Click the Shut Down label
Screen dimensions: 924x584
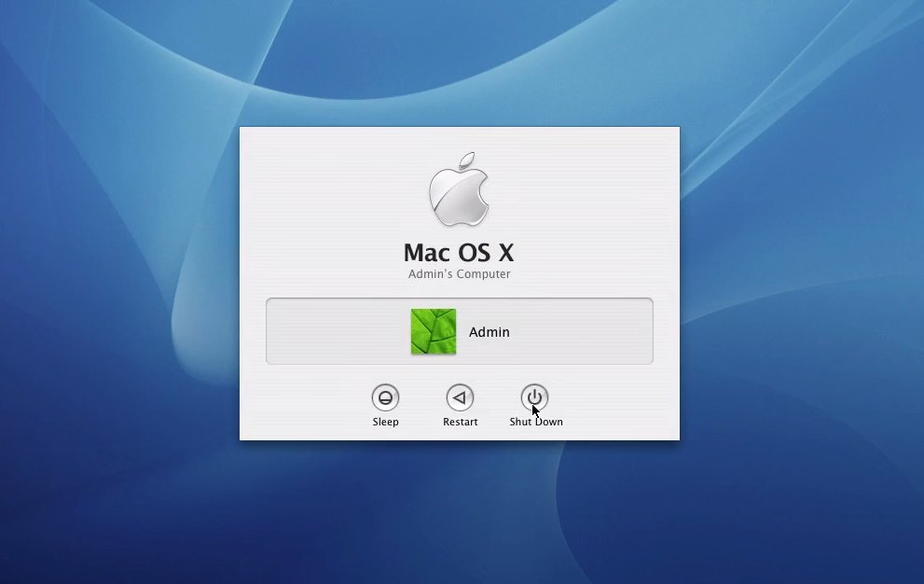[536, 422]
